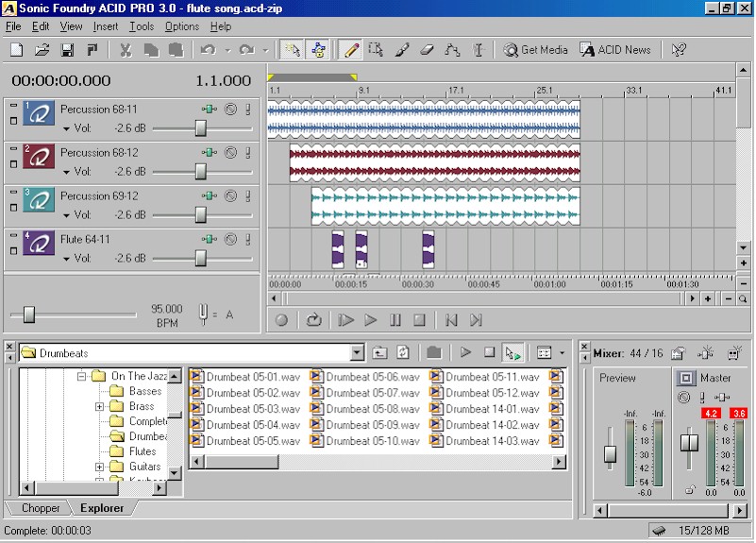756x543 pixels.
Task: Click the BPM tempo slider
Action: point(29,314)
